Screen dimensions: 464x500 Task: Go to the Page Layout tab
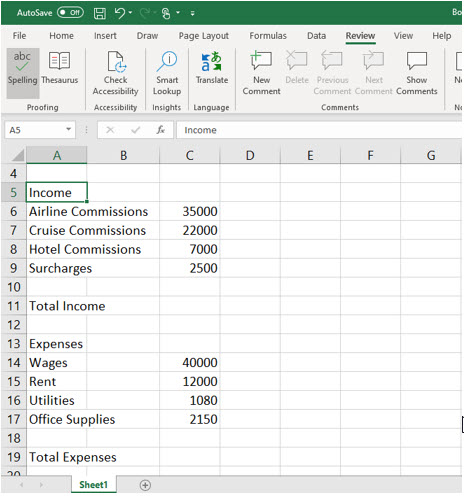coord(204,36)
